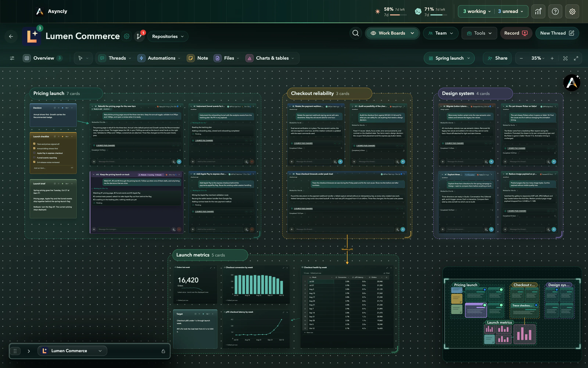Viewport: 588px width, 368px height.
Task: Expand the Team dropdown
Action: pos(440,33)
